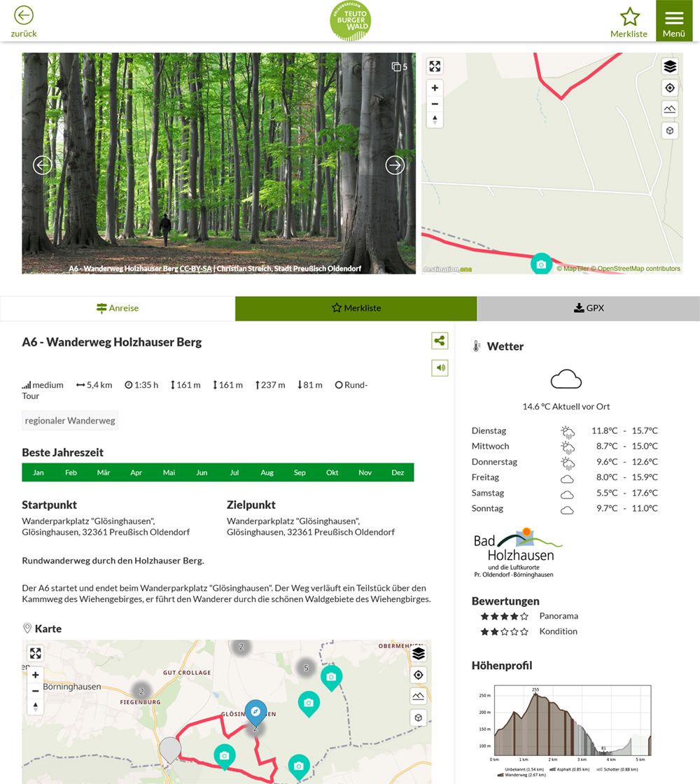Open the CC-BY-SA license link
Screen dimensions: 700x784
click(195, 269)
